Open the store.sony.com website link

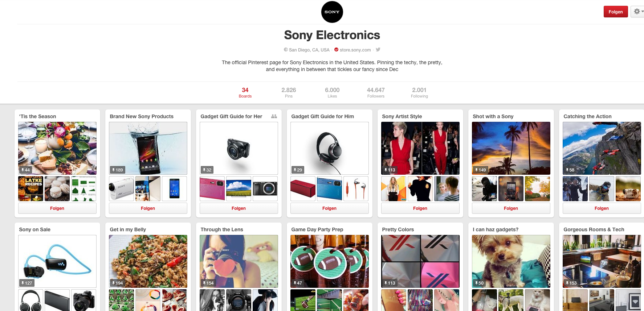tap(355, 50)
